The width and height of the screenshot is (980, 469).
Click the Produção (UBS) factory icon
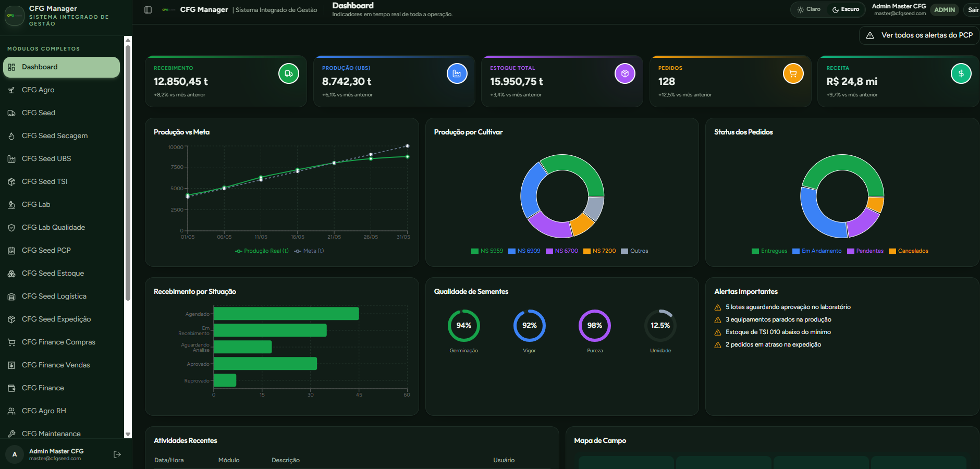click(x=457, y=73)
